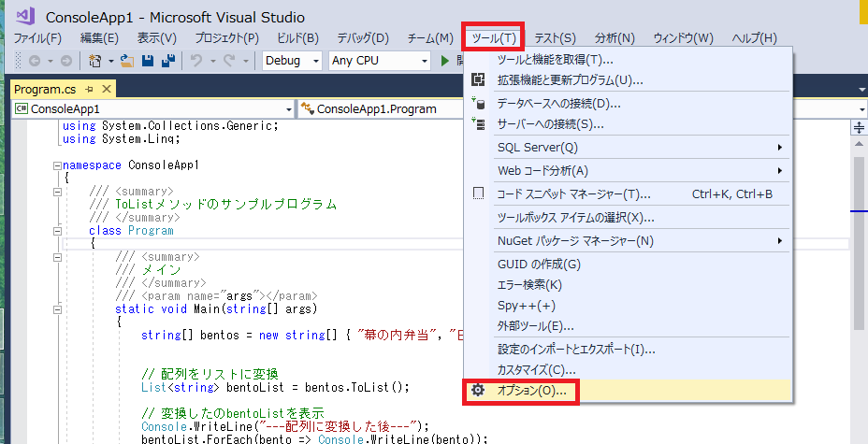Viewport: 868px width, 444px height.
Task: Open the 分析(N) menu
Action: pyautogui.click(x=615, y=38)
